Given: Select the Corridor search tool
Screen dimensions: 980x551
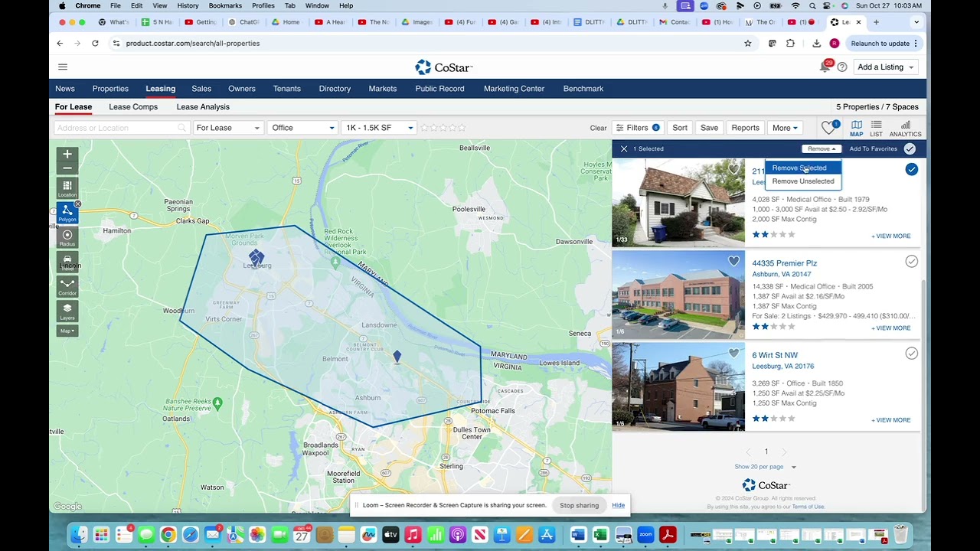Looking at the screenshot, I should (x=67, y=287).
